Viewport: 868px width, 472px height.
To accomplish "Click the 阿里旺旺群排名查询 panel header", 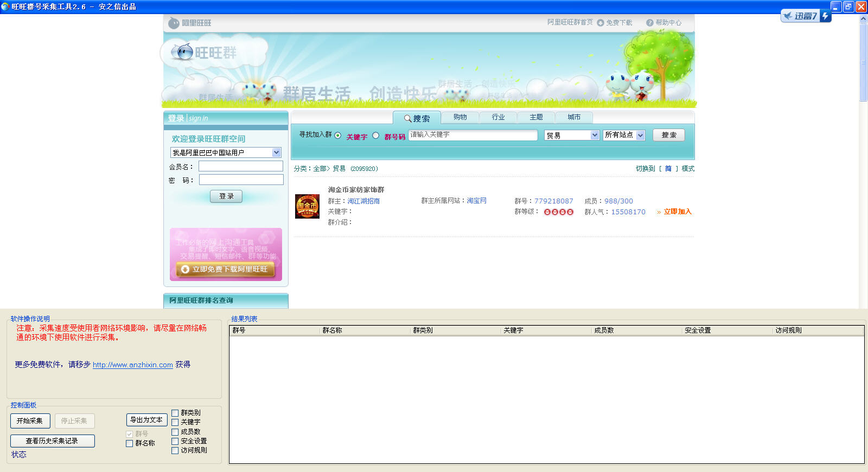I will tap(226, 301).
